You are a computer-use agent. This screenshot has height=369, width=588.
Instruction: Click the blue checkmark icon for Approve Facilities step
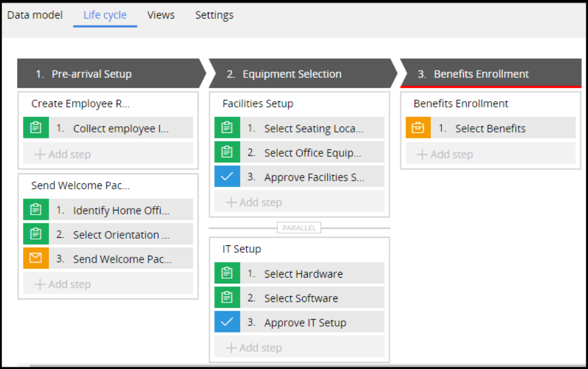click(227, 177)
